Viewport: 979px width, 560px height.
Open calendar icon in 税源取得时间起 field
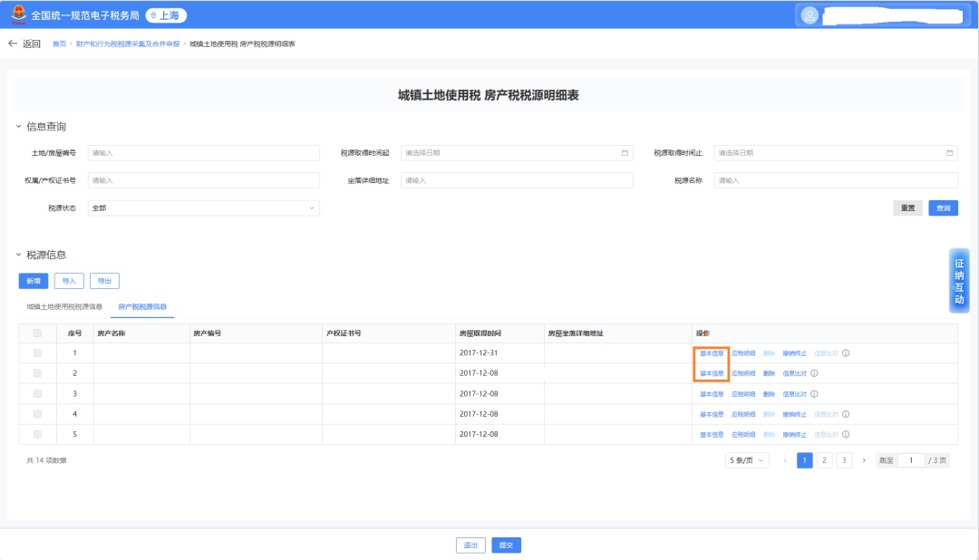(x=625, y=153)
